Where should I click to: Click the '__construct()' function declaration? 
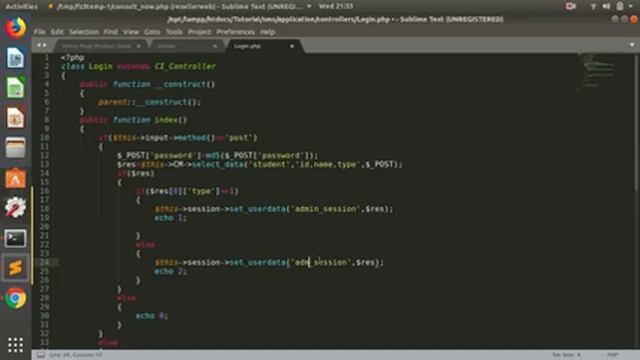click(x=148, y=84)
